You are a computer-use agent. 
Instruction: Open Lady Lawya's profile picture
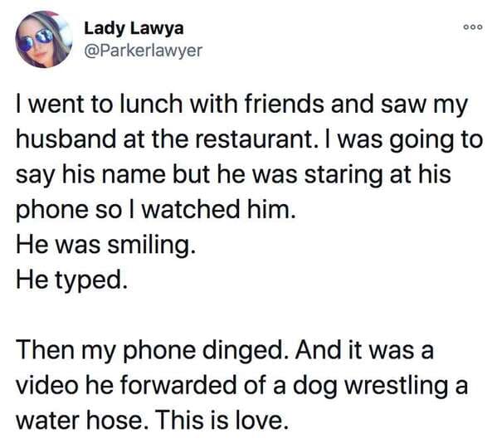[x=44, y=40]
